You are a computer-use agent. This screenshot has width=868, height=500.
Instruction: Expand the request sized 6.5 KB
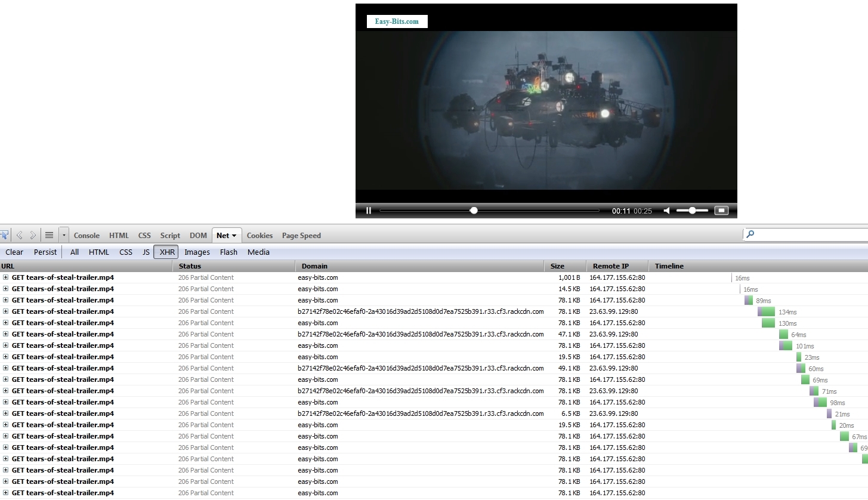[5, 413]
